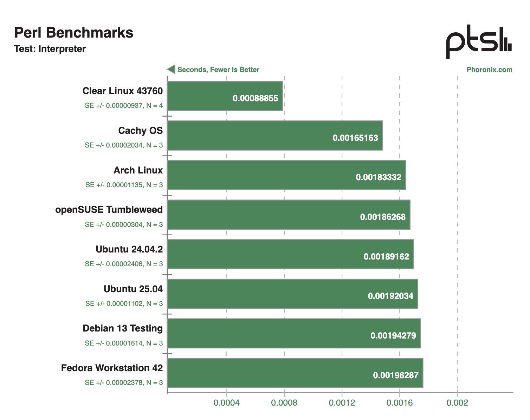Click the Fedora Workstation 42 label
530x420 pixels.
tap(112, 368)
